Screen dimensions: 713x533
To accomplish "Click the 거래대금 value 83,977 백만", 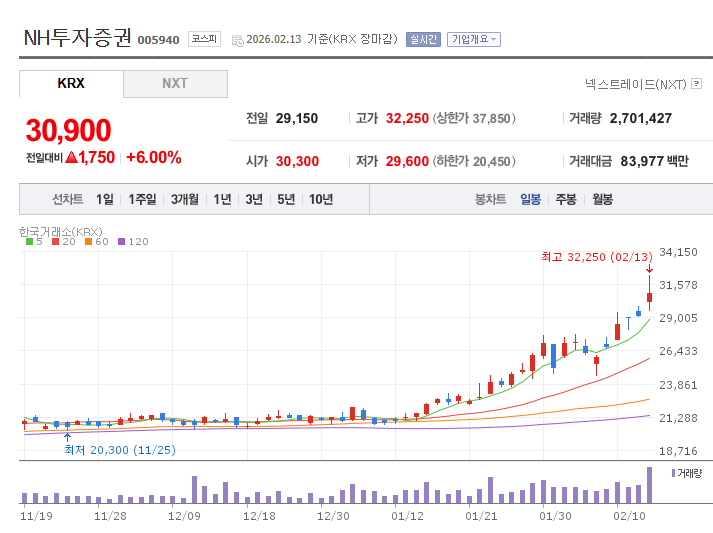I will pyautogui.click(x=654, y=161).
